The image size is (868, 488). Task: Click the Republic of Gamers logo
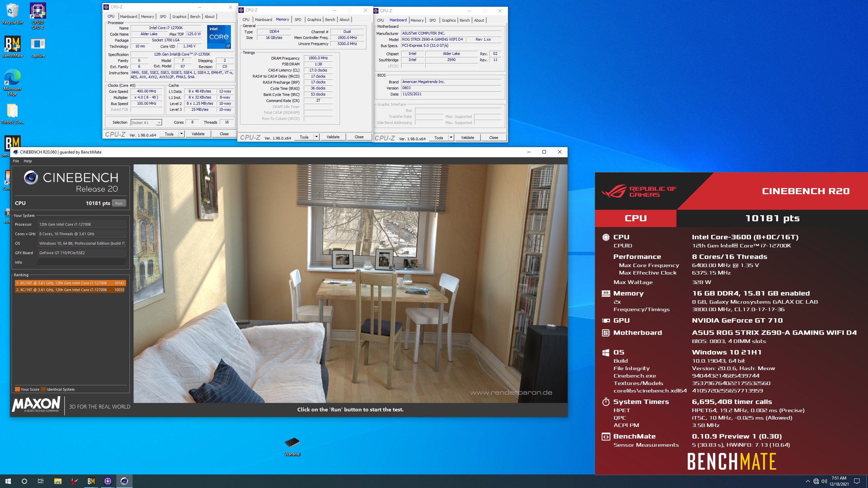(x=639, y=191)
